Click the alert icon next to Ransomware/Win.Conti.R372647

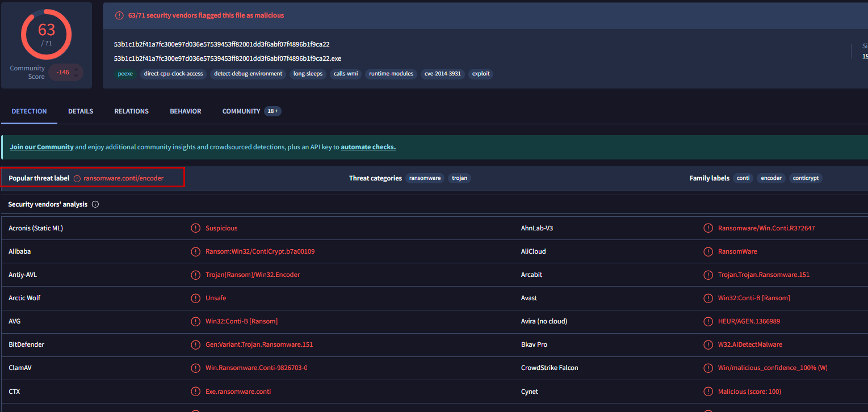point(708,228)
